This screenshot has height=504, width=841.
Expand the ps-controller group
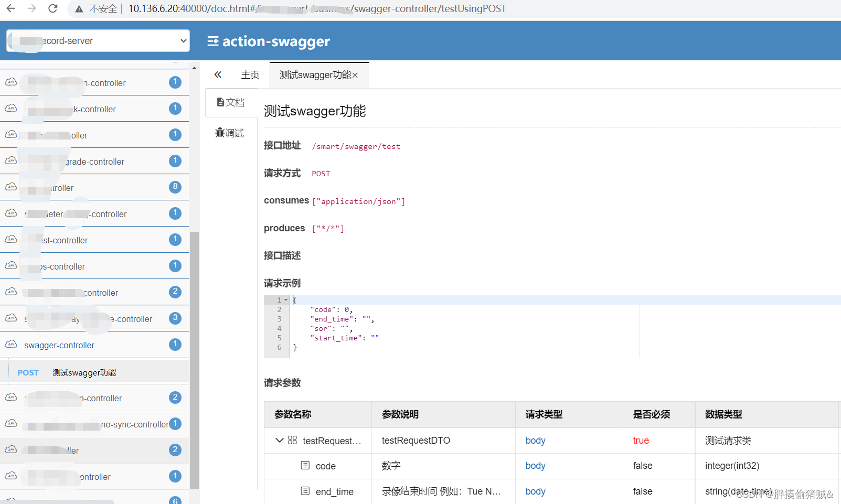94,266
